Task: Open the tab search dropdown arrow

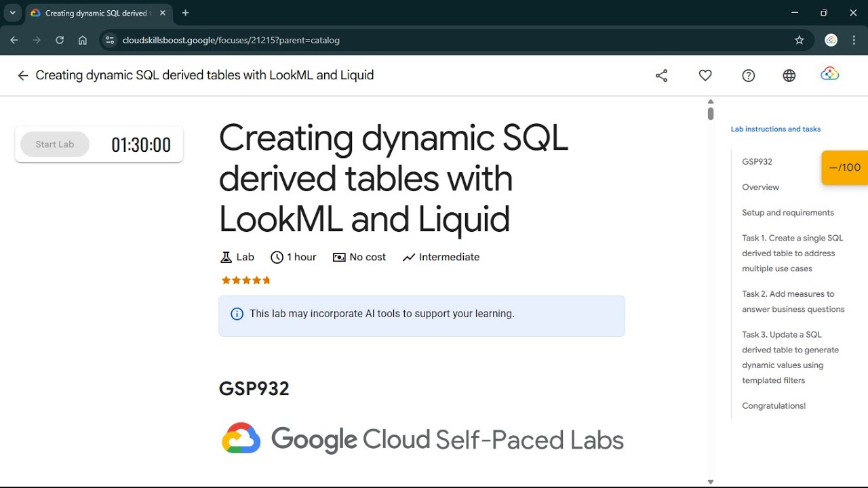Action: click(x=12, y=13)
